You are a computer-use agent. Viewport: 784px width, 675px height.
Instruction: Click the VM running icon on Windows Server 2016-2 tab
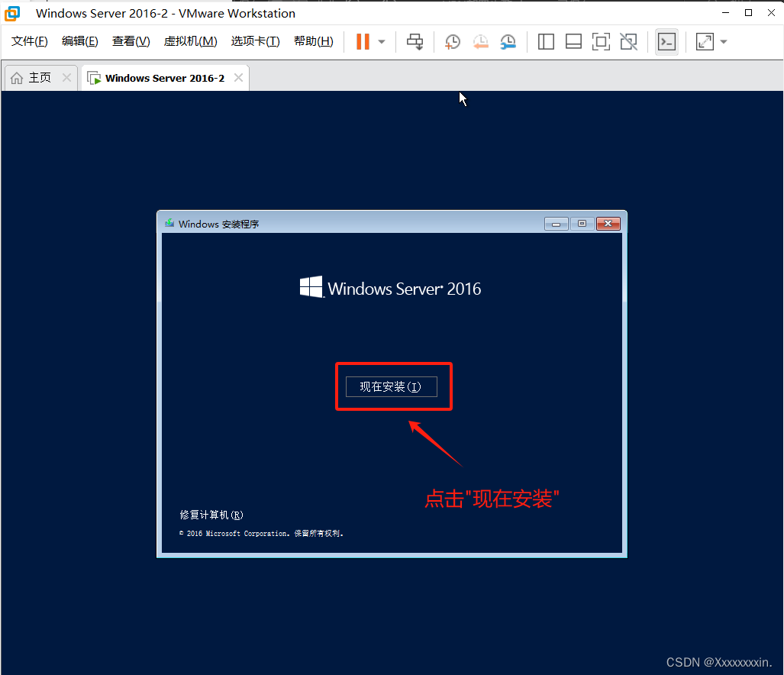pyautogui.click(x=93, y=78)
